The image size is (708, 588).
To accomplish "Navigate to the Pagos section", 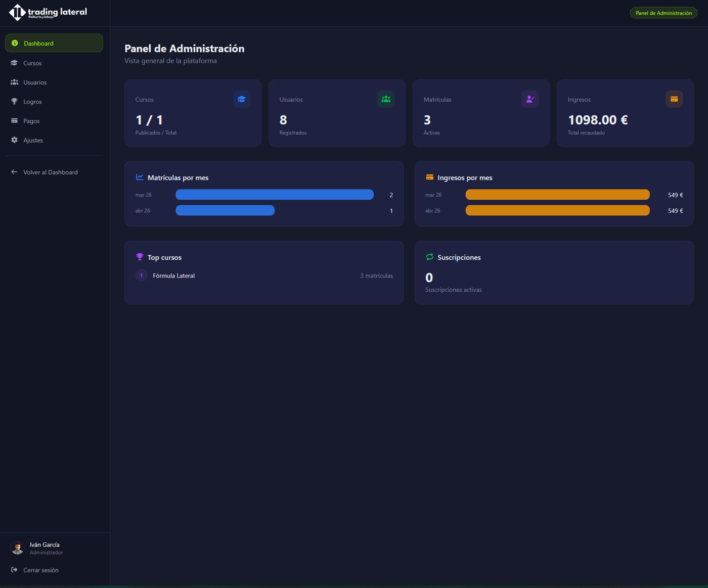I will tap(54, 121).
